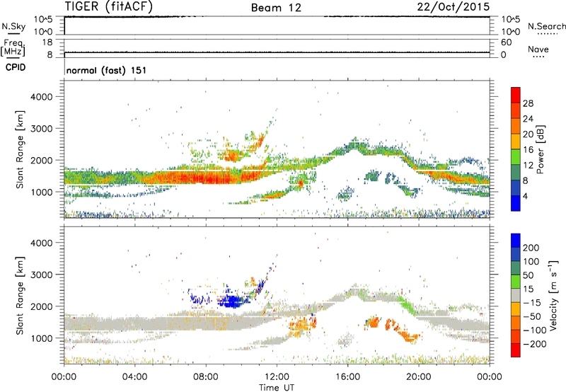Screen dimensions: 566x392
Task: Click the '-15' label on Velocity colorbar
Action: click(532, 303)
